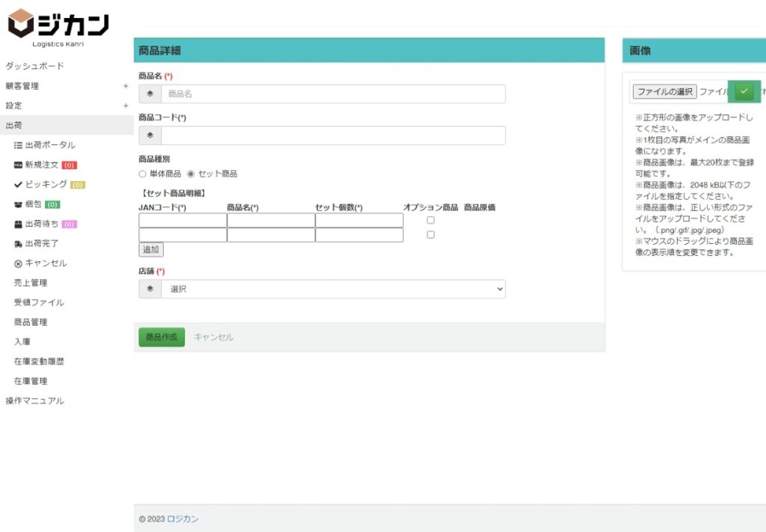Open 出荷ポータル list icon in sidebar
The height and width of the screenshot is (532, 766).
pos(18,145)
